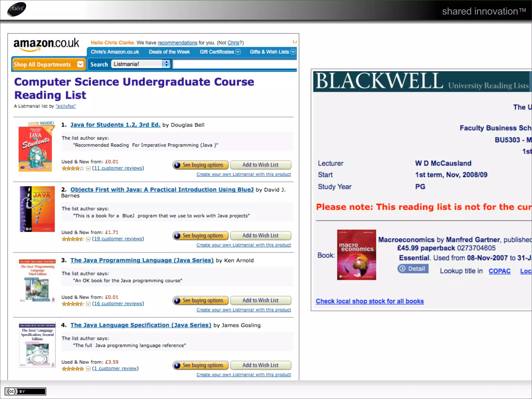532x399 pixels.
Task: Click the Not Chris link
Action: [x=233, y=43]
